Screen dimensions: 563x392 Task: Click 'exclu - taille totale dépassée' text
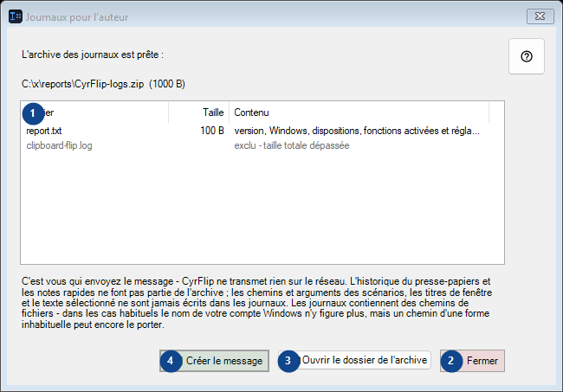(x=292, y=145)
